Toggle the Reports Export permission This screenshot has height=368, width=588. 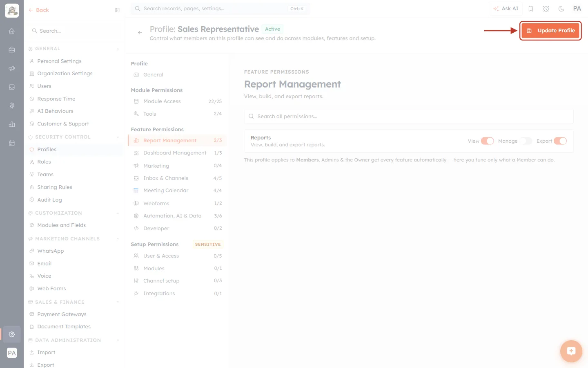coord(560,141)
